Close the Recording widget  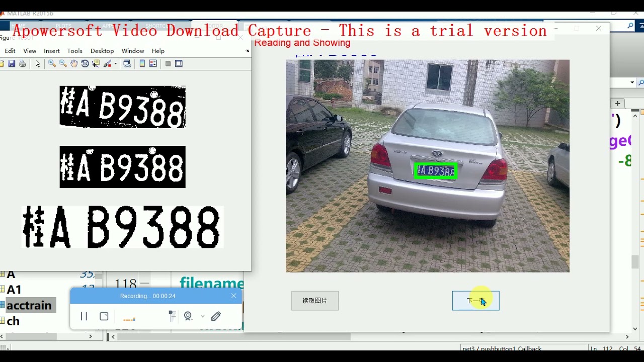[233, 296]
